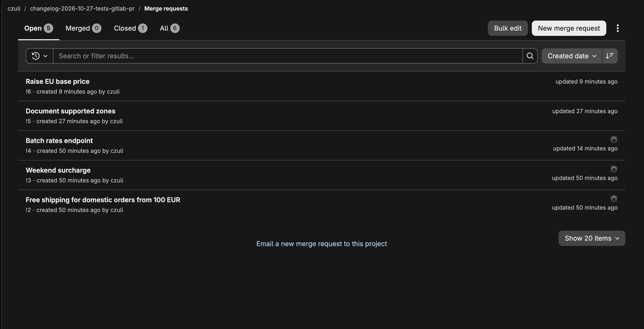This screenshot has height=329, width=644.
Task: Click 'created 9 minutes ago' text
Action: pos(67,92)
